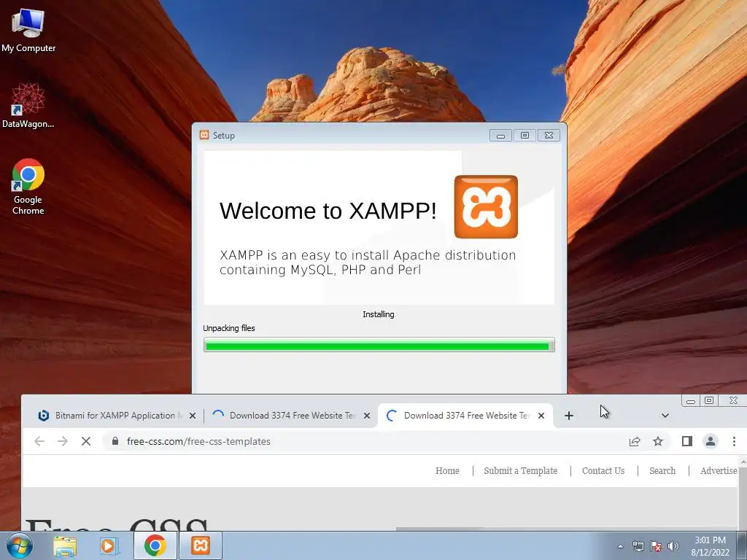Share this page icon

tap(635, 441)
